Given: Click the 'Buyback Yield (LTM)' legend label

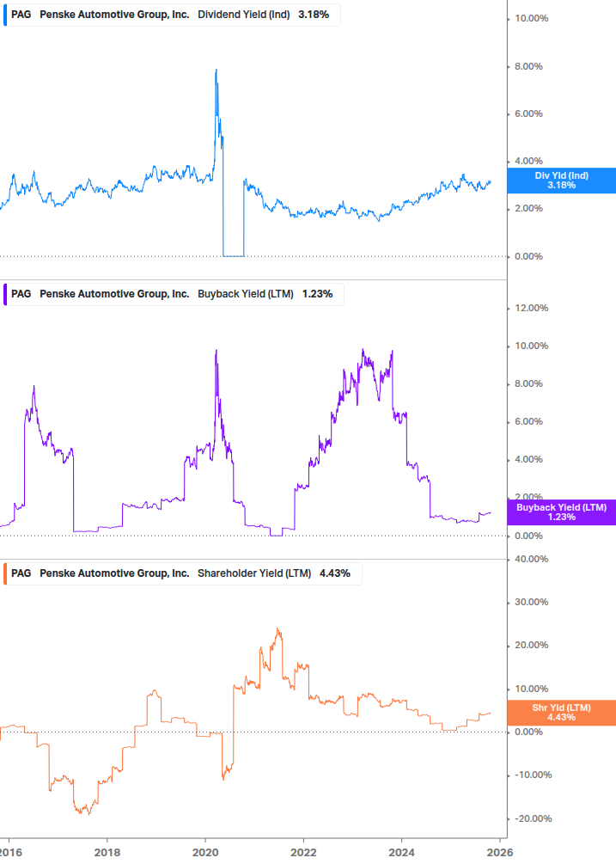Looking at the screenshot, I should point(246,294).
